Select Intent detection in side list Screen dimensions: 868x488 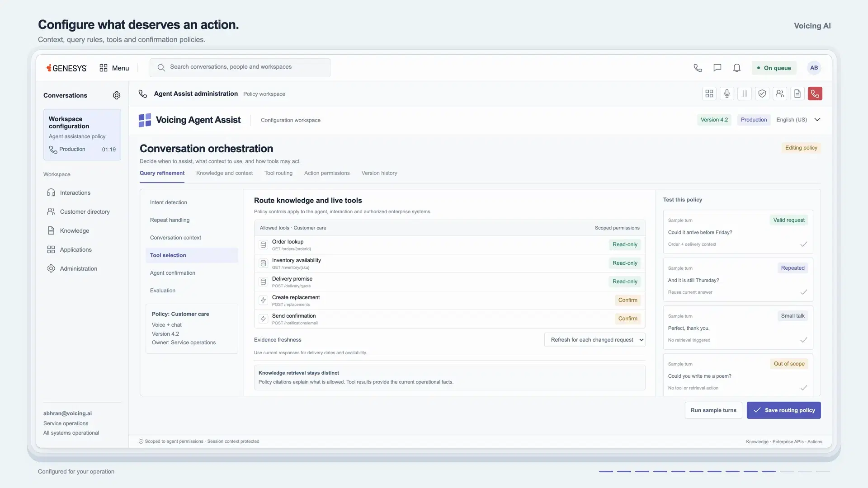(x=192, y=202)
